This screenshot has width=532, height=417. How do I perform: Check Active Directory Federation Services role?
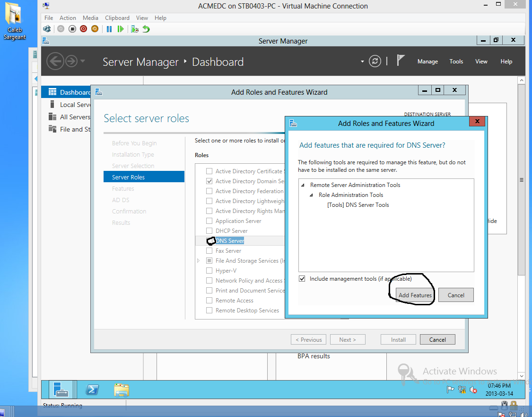click(209, 191)
